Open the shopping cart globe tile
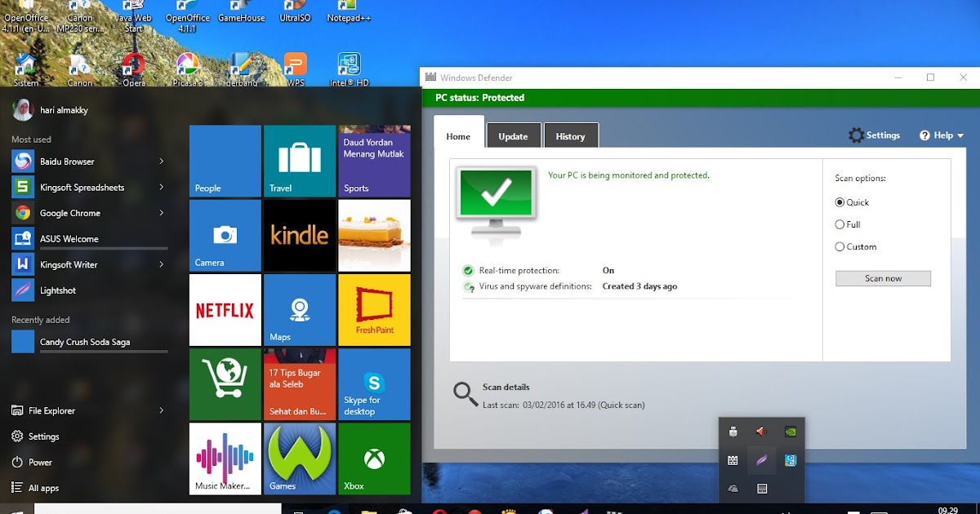 click(x=225, y=384)
